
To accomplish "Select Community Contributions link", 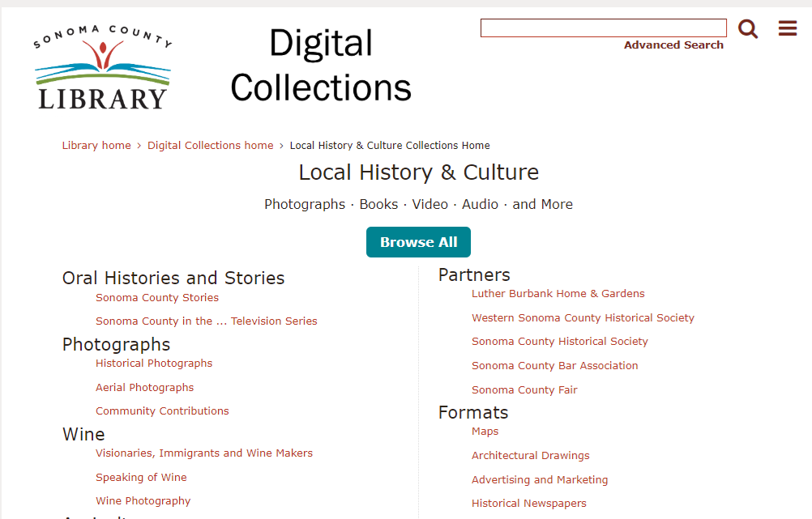I will tap(162, 411).
